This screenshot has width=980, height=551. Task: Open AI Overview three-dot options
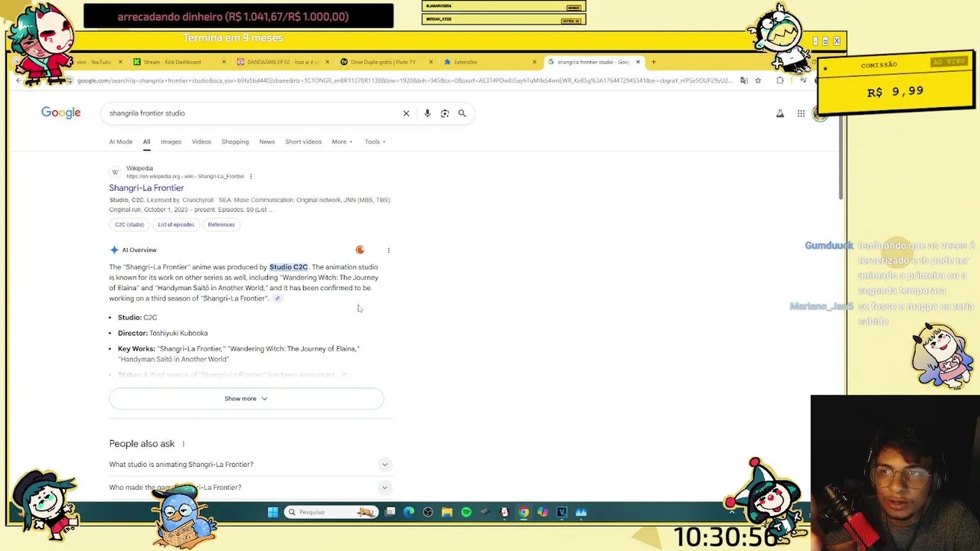(388, 250)
